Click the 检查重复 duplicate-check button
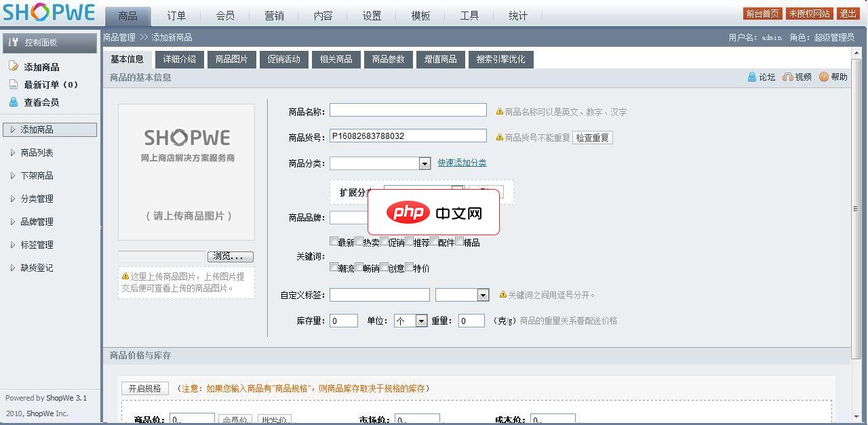 click(592, 137)
